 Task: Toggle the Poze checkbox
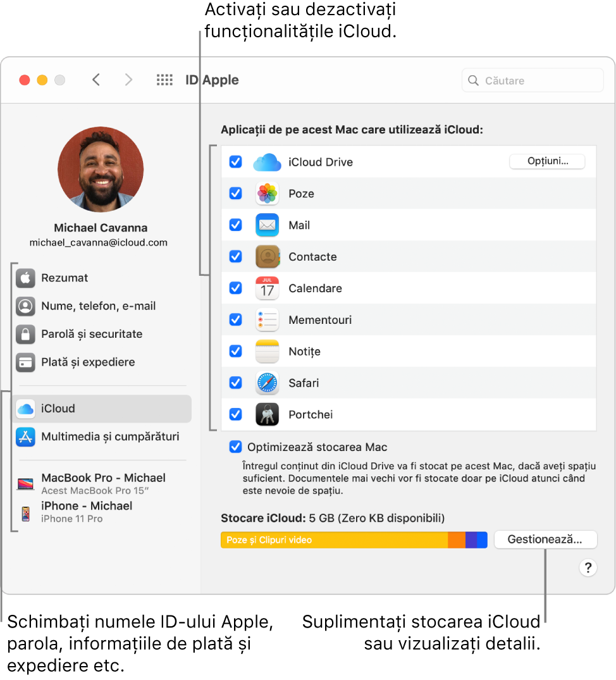[x=236, y=194]
